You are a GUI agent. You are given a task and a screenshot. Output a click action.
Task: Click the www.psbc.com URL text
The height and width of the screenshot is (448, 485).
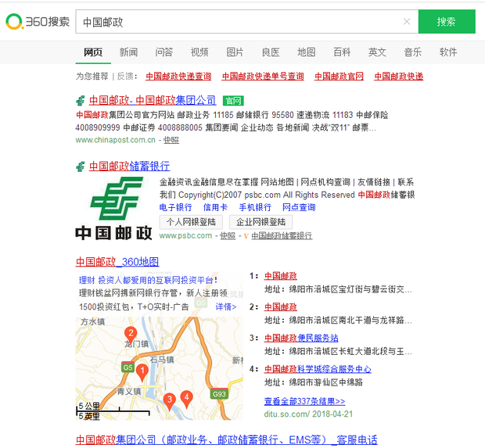click(x=185, y=236)
